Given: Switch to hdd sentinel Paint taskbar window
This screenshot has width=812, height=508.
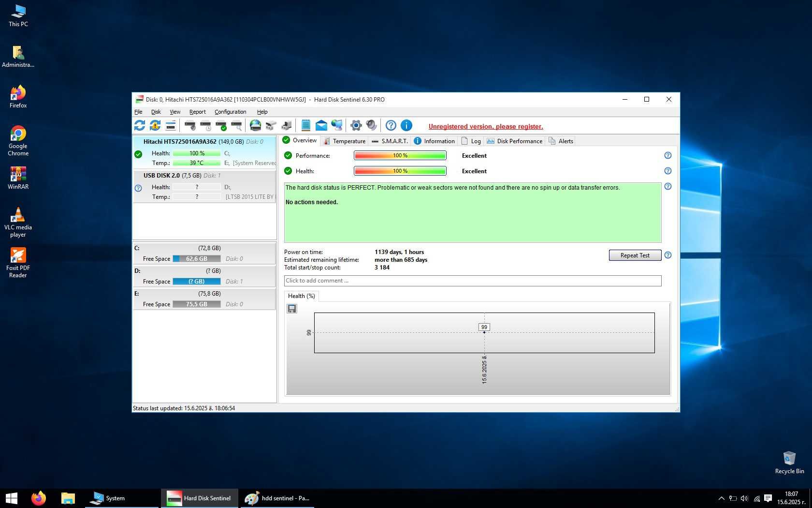Looking at the screenshot, I should pyautogui.click(x=277, y=498).
